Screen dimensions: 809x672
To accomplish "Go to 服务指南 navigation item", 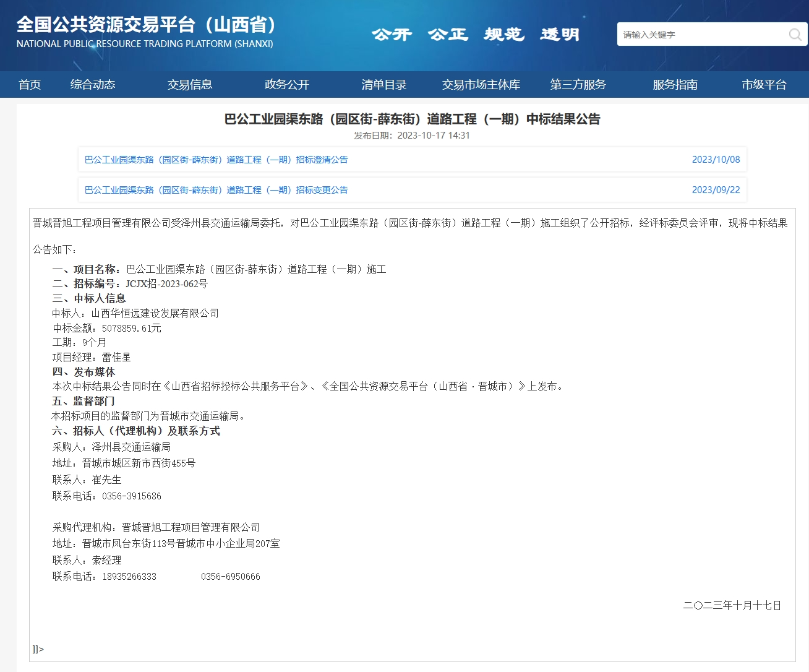I will (x=675, y=85).
